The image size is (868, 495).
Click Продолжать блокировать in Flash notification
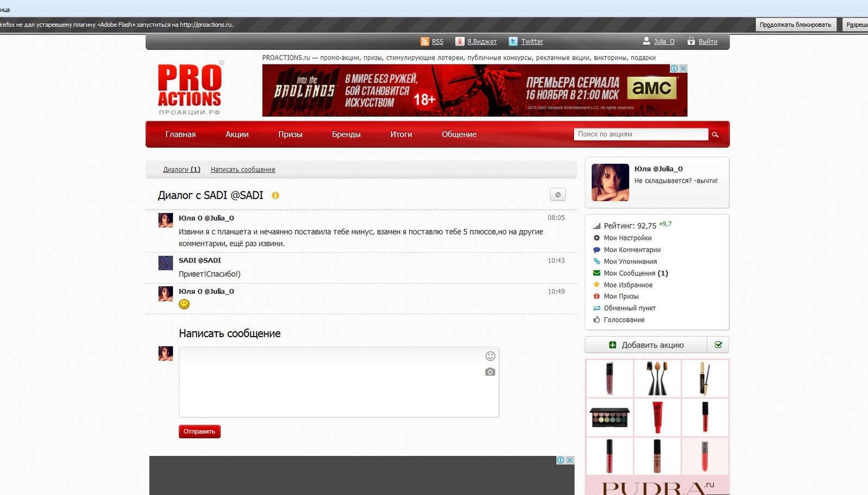click(x=795, y=25)
